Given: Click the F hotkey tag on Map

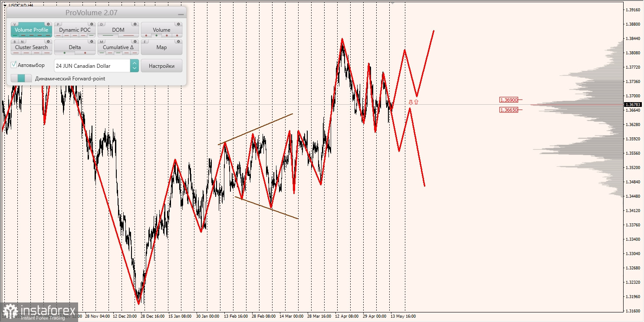Looking at the screenshot, I should pos(145,42).
